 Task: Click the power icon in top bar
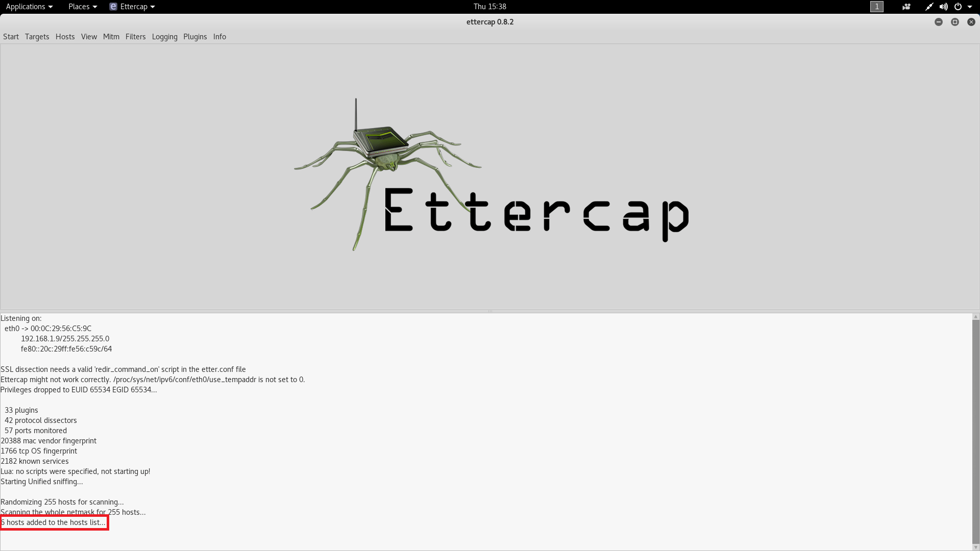coord(958,7)
